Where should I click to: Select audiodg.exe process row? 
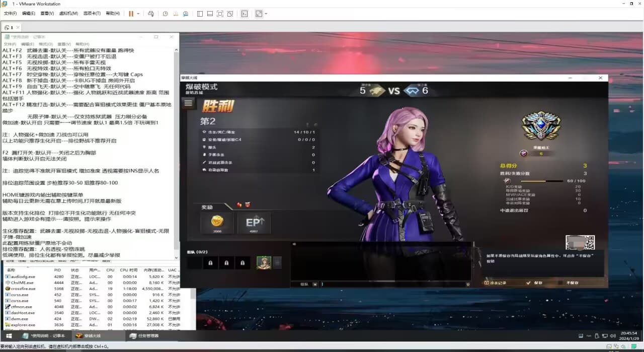93,276
